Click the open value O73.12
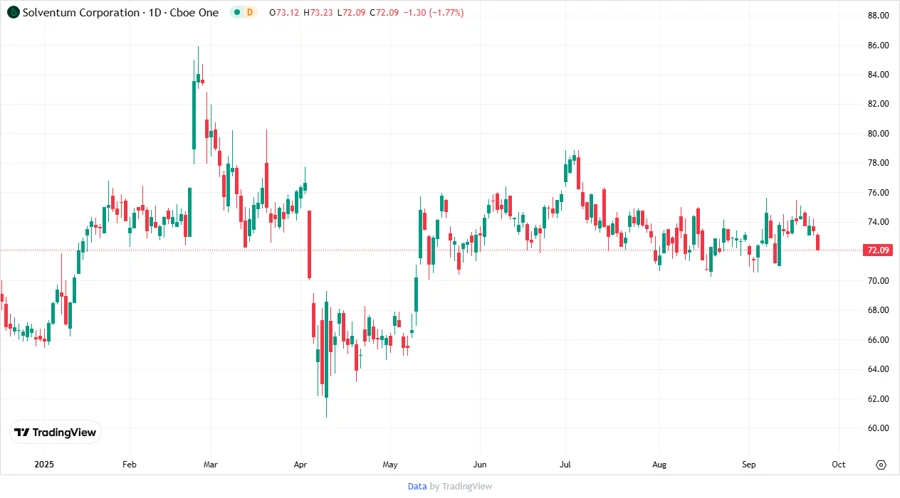Viewport: 900px width, 498px height. (284, 13)
